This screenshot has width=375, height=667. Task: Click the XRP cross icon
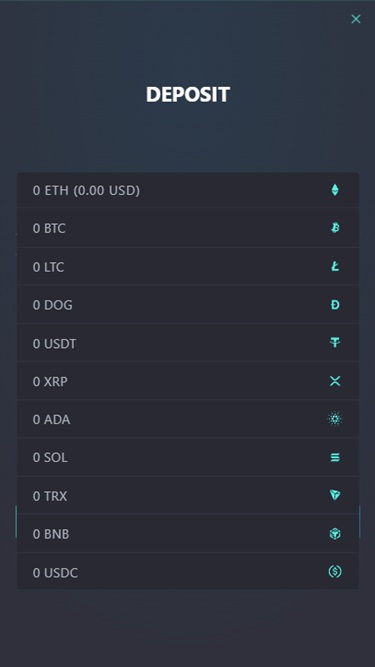335,381
